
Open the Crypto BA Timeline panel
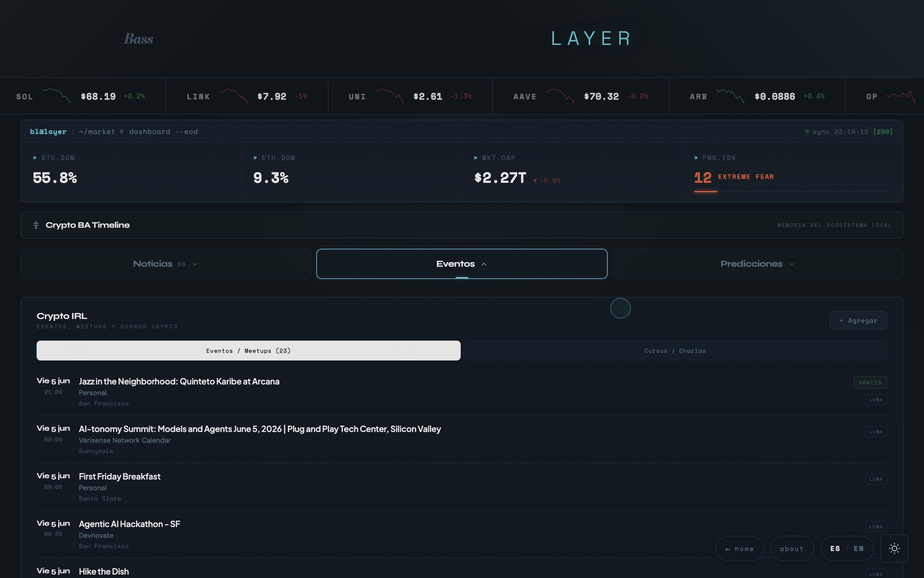click(462, 225)
